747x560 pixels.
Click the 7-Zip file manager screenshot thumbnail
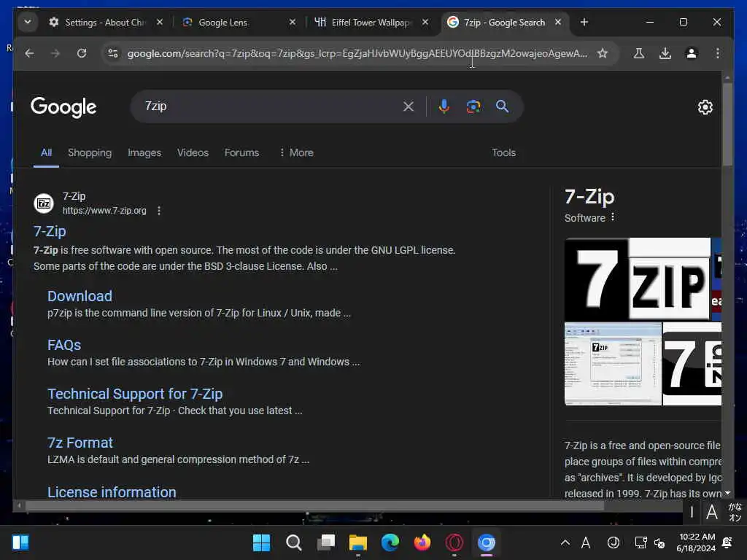click(x=613, y=365)
